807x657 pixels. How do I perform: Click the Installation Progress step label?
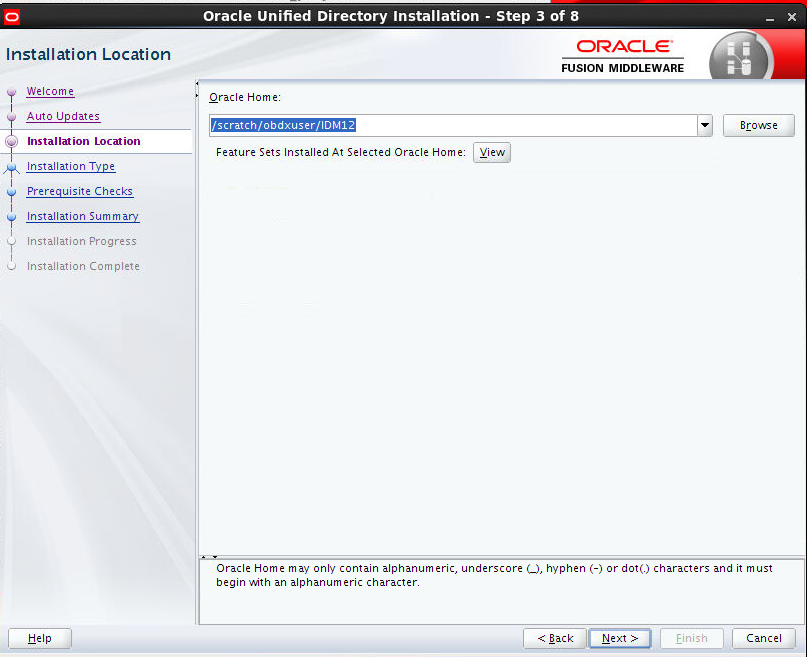click(x=81, y=241)
